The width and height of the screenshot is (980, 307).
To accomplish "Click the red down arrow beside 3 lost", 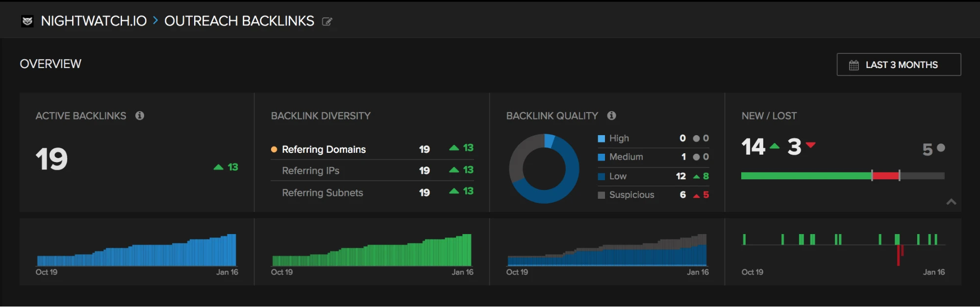I will point(810,145).
